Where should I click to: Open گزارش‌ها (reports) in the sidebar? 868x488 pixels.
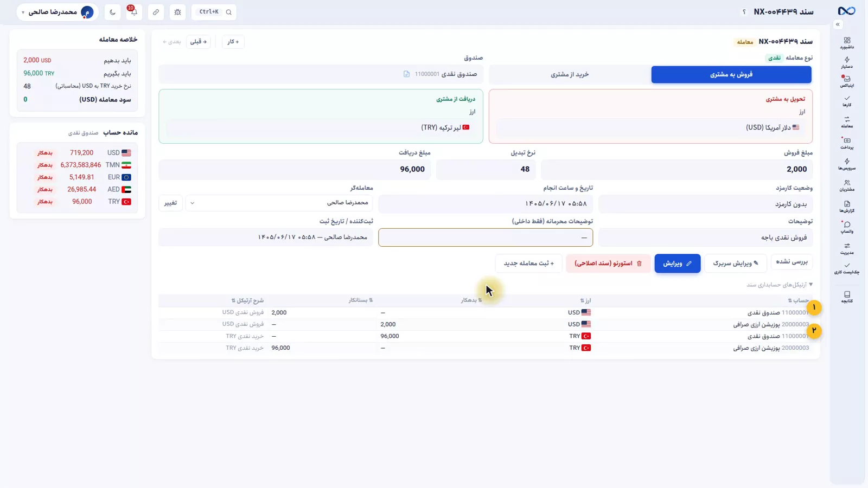click(847, 207)
